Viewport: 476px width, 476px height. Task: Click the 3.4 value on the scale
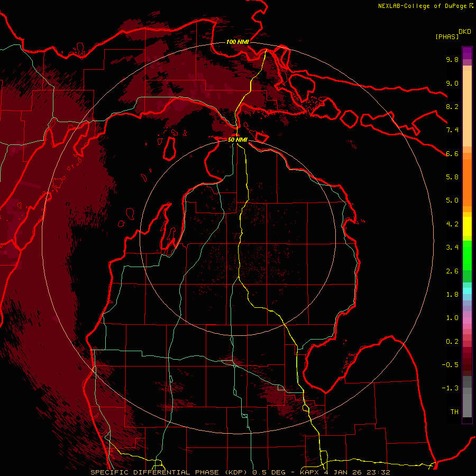click(452, 248)
